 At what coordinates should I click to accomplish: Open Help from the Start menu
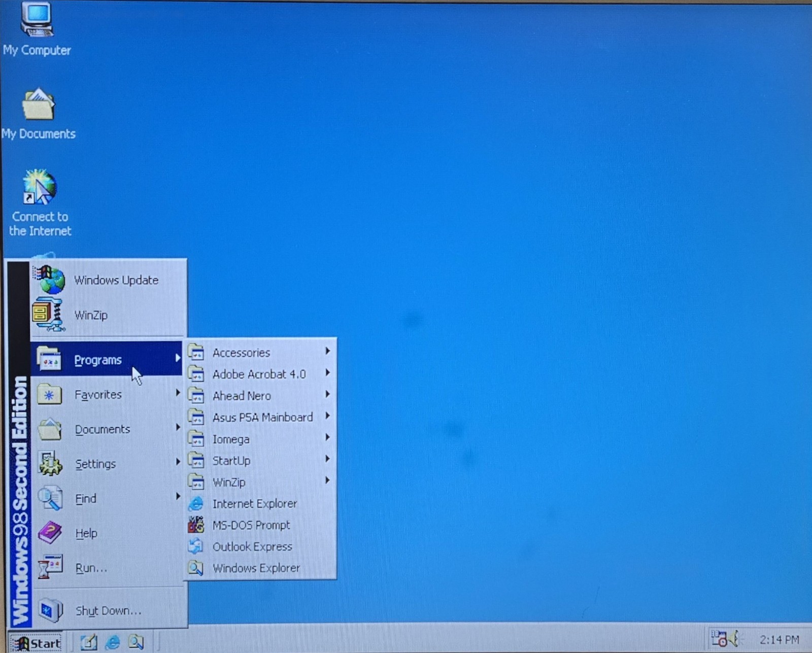pos(107,533)
